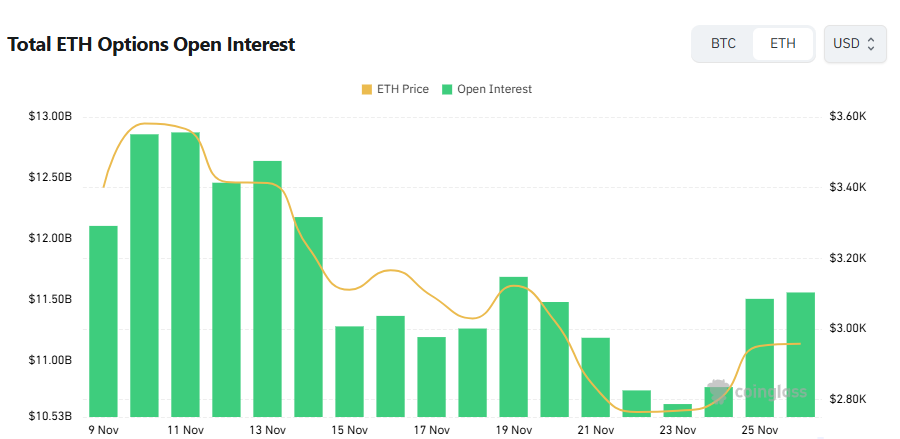Image resolution: width=900 pixels, height=439 pixels.
Task: Click the USD dropdown up-down arrows
Action: pyautogui.click(x=871, y=44)
